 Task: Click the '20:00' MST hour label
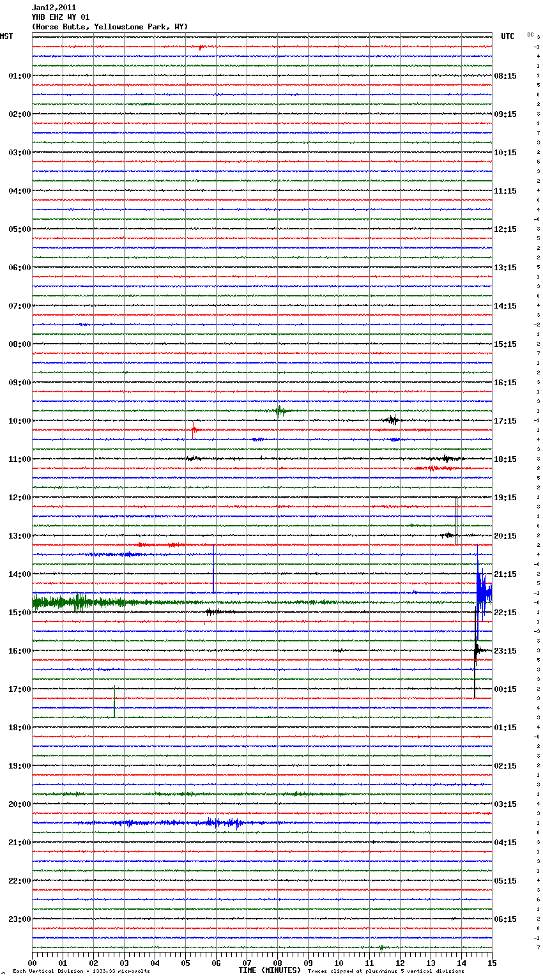20,804
